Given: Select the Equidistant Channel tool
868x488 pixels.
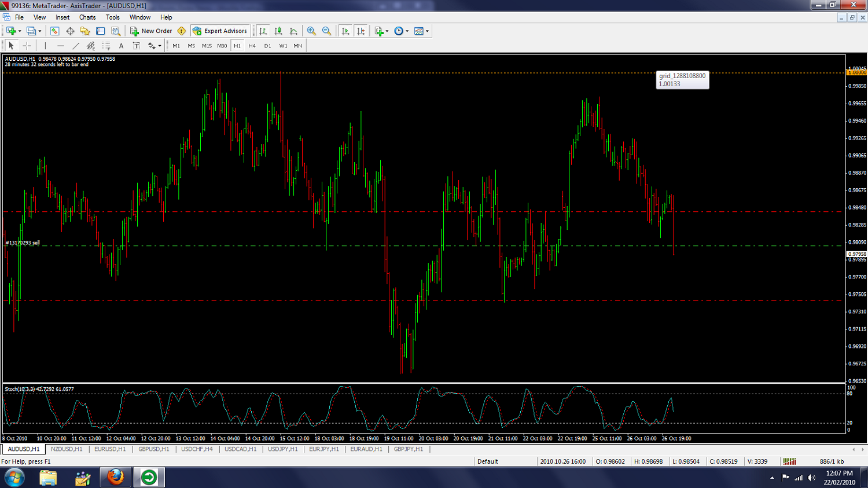Looking at the screenshot, I should (91, 46).
